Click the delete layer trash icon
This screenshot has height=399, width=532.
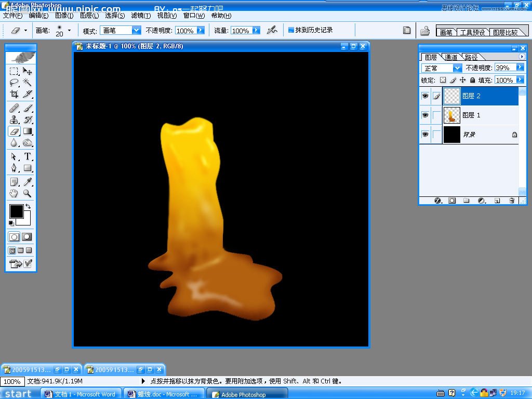pyautogui.click(x=512, y=200)
